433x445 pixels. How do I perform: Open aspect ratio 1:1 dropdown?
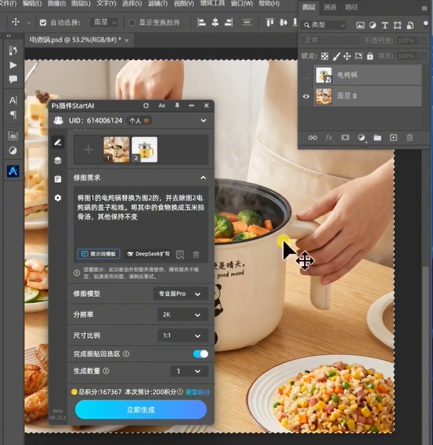183,336
